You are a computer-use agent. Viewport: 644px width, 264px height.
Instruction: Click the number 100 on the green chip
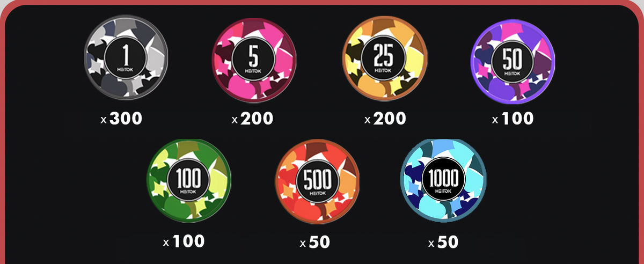tap(188, 178)
